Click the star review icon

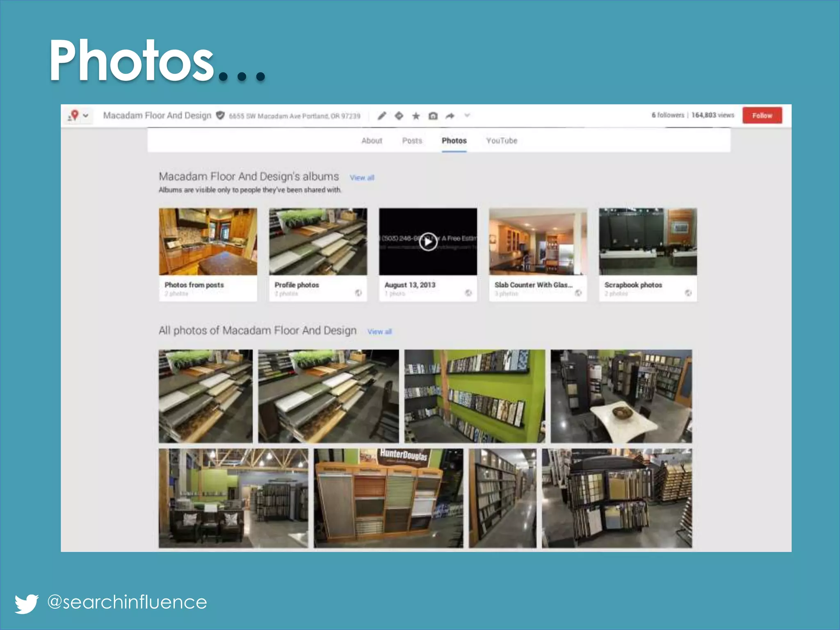[x=416, y=116]
